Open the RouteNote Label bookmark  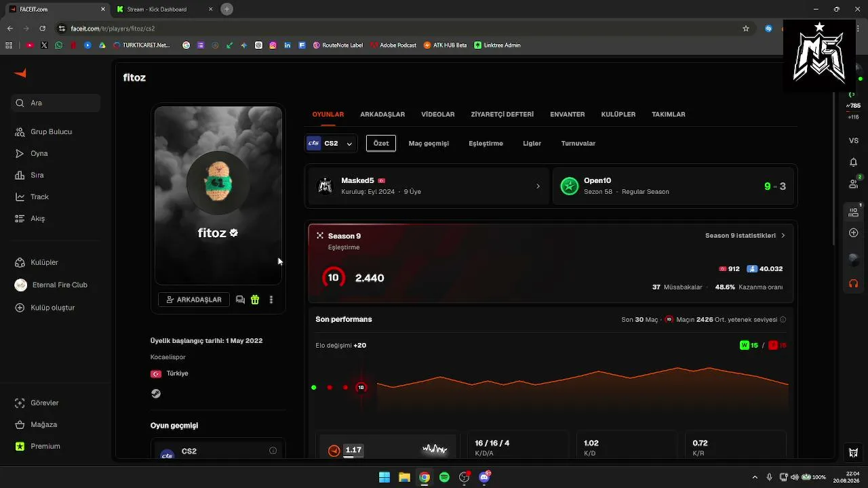pyautogui.click(x=338, y=45)
